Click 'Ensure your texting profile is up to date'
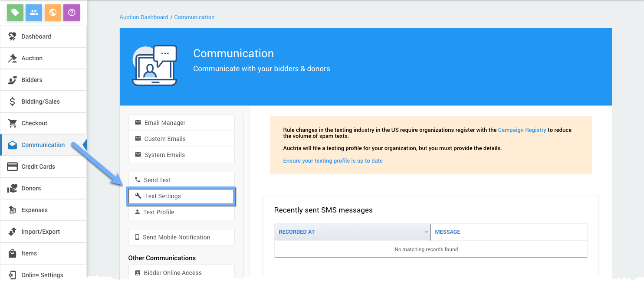This screenshot has height=291, width=644. coord(332,160)
